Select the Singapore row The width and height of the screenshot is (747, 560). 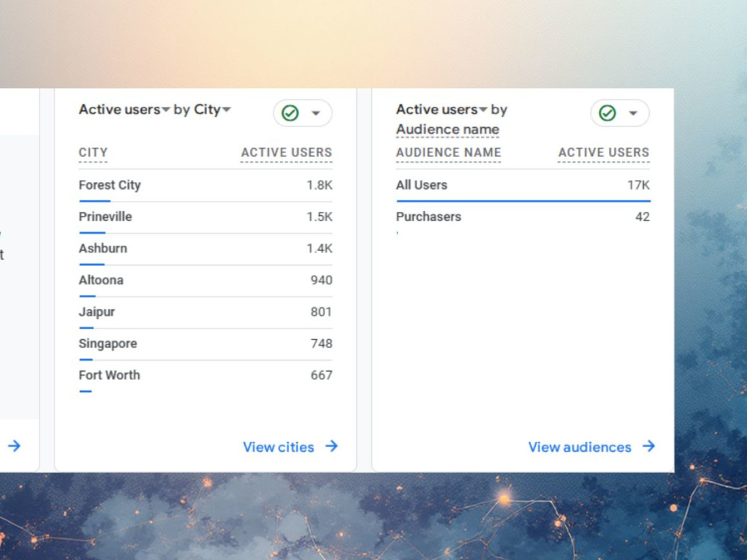pos(205,344)
